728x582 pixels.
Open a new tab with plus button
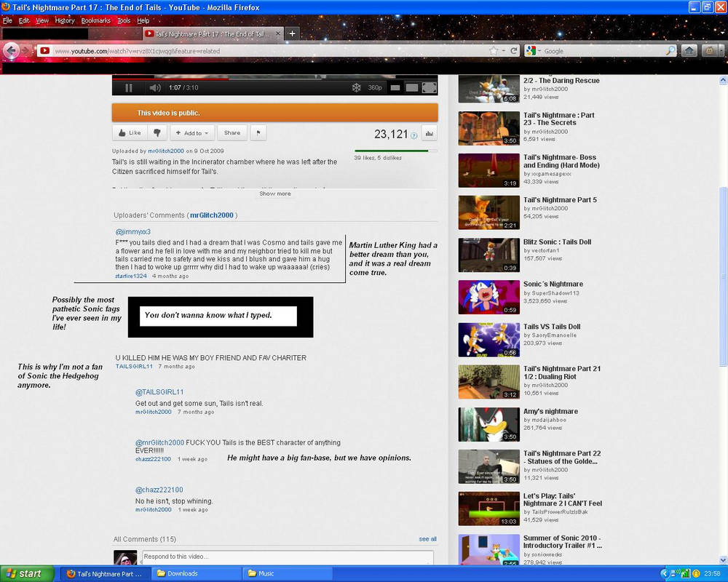click(292, 33)
